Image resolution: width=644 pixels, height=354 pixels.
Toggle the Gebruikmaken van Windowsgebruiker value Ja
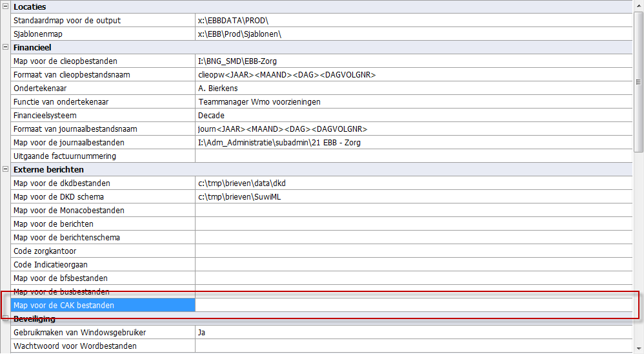point(413,333)
